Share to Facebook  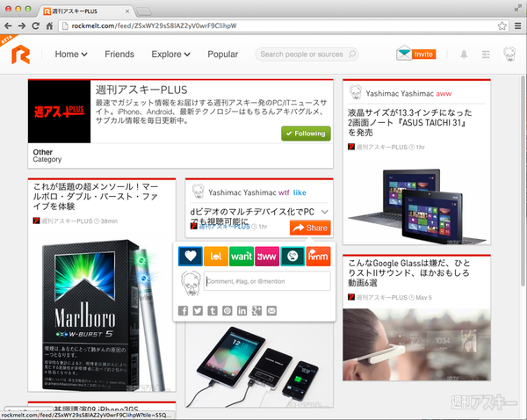(183, 311)
